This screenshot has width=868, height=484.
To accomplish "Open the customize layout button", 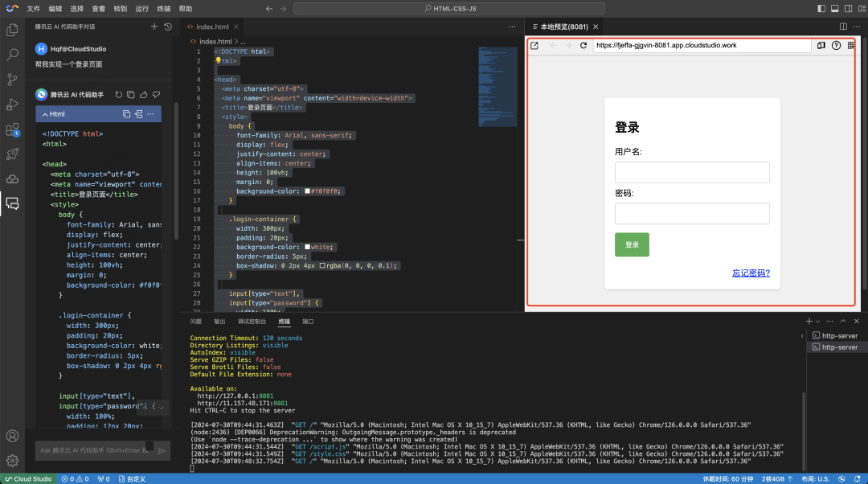I will [862, 8].
